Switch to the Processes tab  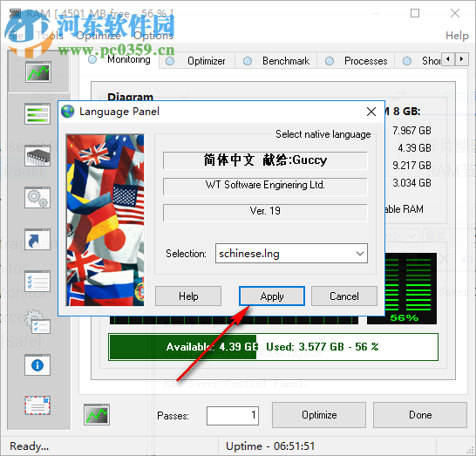click(356, 61)
